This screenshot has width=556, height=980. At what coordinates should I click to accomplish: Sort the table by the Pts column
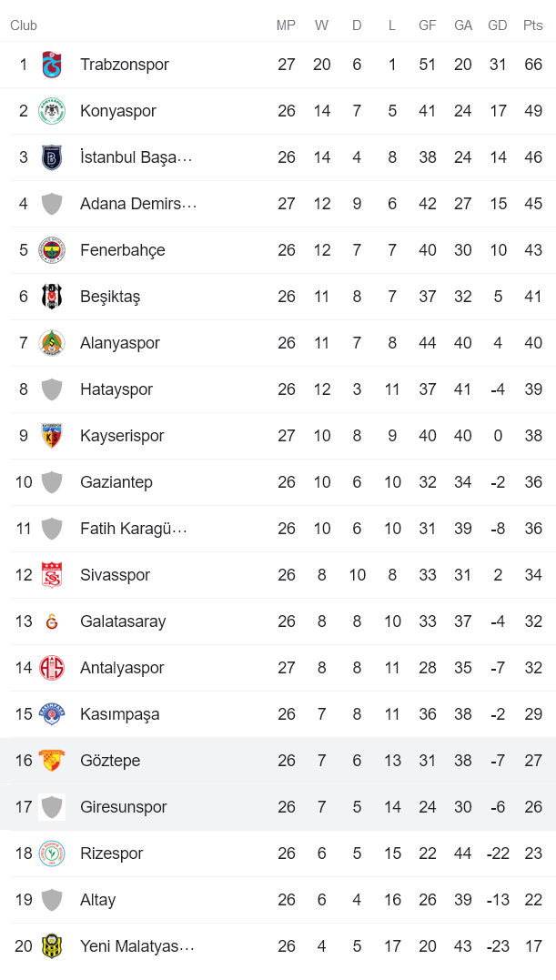(x=533, y=25)
